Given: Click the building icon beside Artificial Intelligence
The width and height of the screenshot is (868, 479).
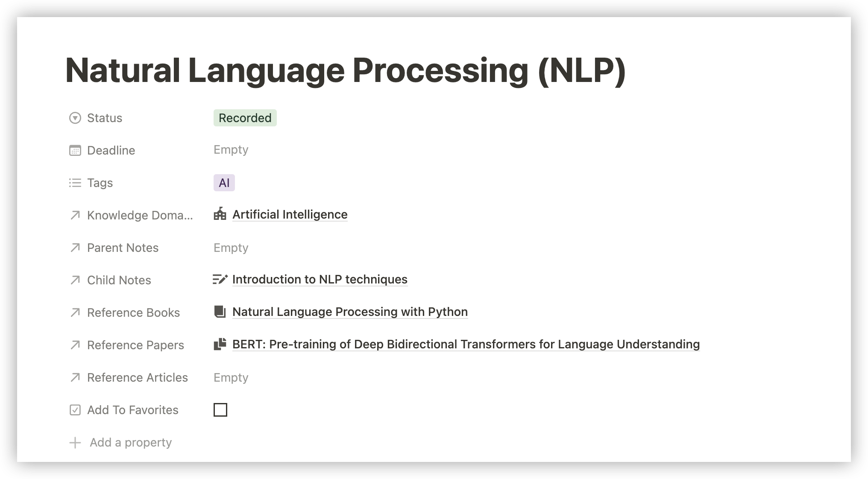Looking at the screenshot, I should pyautogui.click(x=220, y=214).
